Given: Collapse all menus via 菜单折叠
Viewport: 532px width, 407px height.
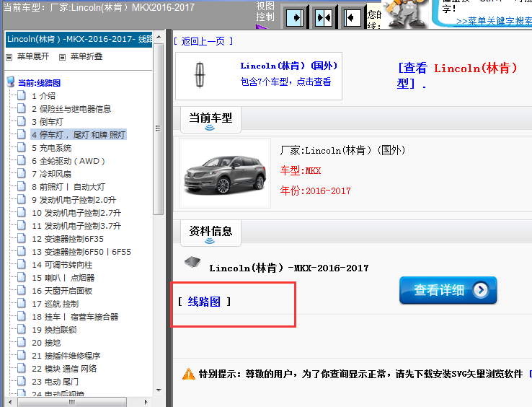Looking at the screenshot, I should 87,56.
